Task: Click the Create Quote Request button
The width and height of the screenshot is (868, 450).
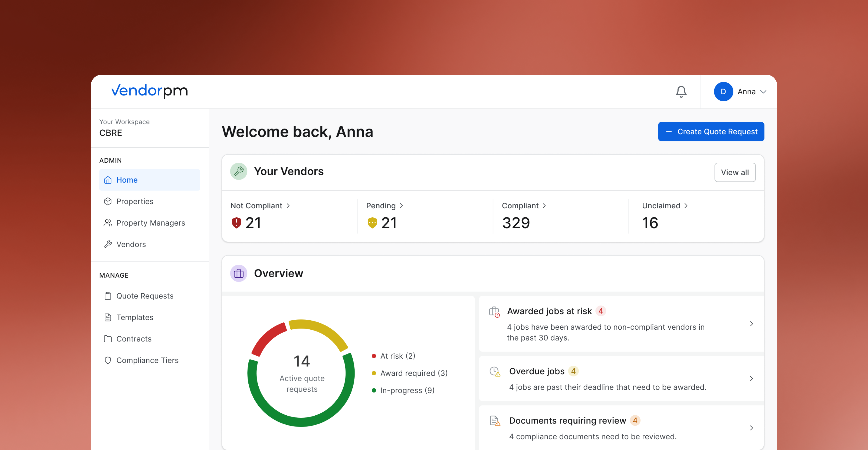Action: tap(711, 131)
